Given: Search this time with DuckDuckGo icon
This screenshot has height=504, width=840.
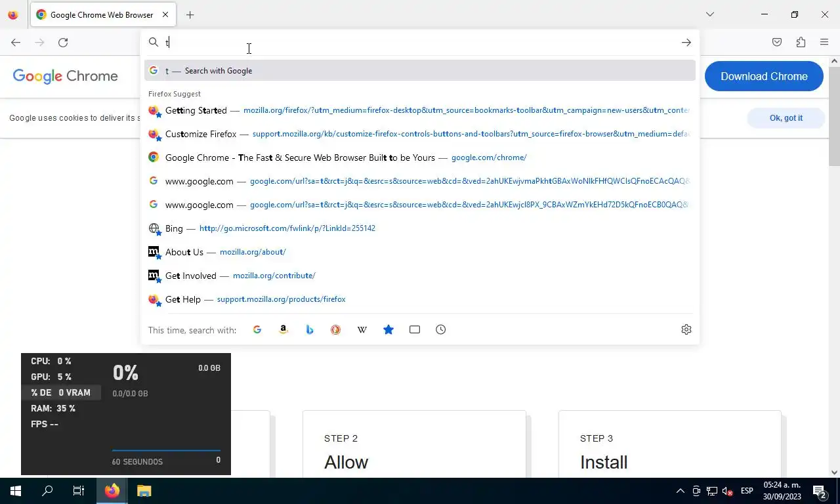Looking at the screenshot, I should tap(336, 329).
